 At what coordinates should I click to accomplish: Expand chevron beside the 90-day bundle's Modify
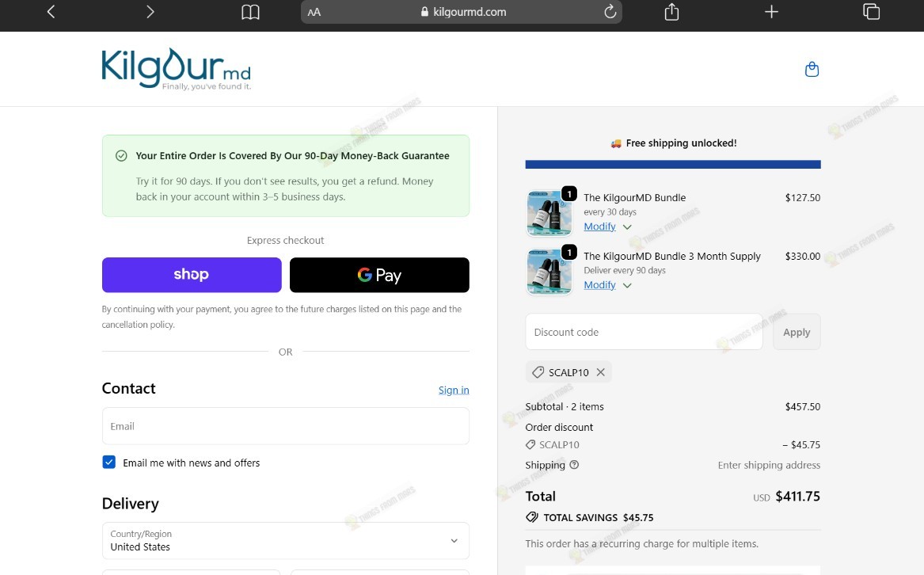pos(627,285)
